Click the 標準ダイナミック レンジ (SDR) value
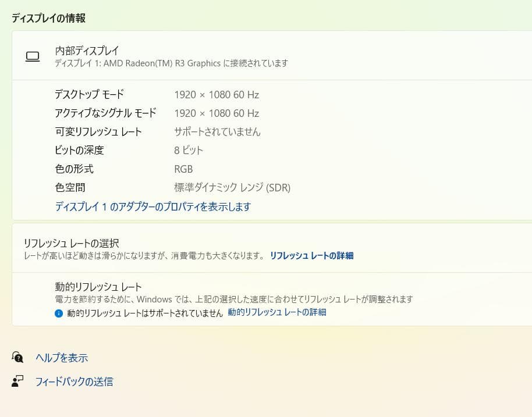Screen dimensions: 532x417 tap(233, 187)
